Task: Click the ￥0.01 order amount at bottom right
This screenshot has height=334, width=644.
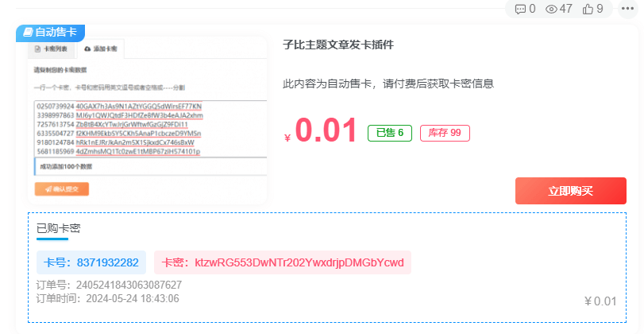Action: (600, 301)
